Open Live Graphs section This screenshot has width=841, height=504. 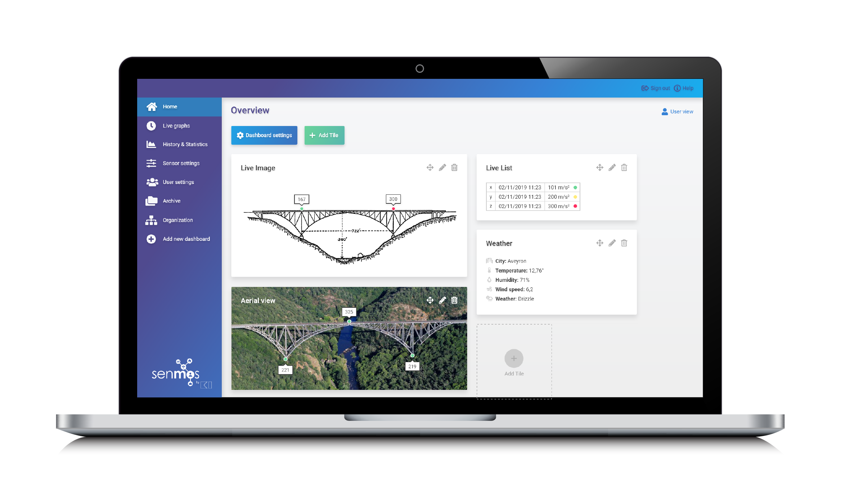(176, 126)
